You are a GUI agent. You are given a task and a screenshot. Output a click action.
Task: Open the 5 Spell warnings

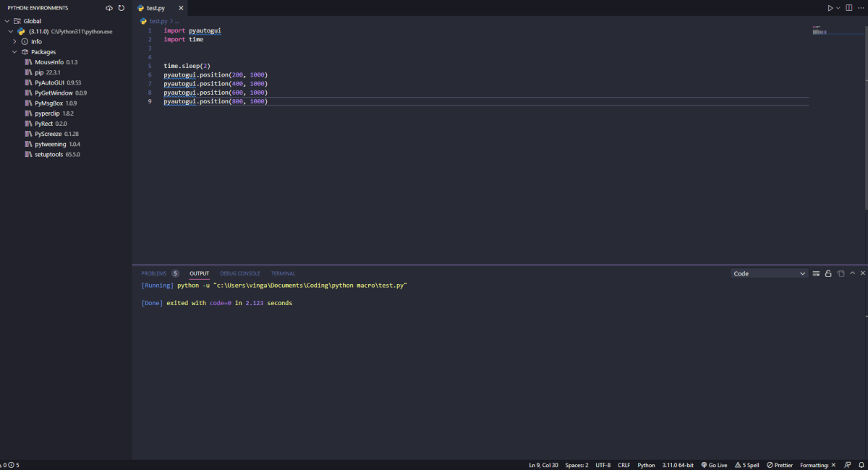pyautogui.click(x=747, y=465)
